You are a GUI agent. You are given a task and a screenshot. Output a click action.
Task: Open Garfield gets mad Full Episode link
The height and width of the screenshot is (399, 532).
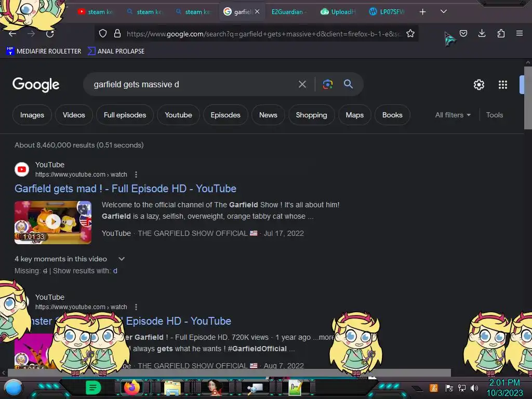click(x=126, y=189)
